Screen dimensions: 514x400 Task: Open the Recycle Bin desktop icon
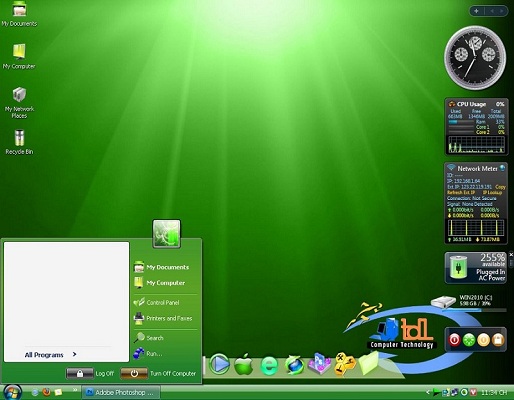coord(19,142)
